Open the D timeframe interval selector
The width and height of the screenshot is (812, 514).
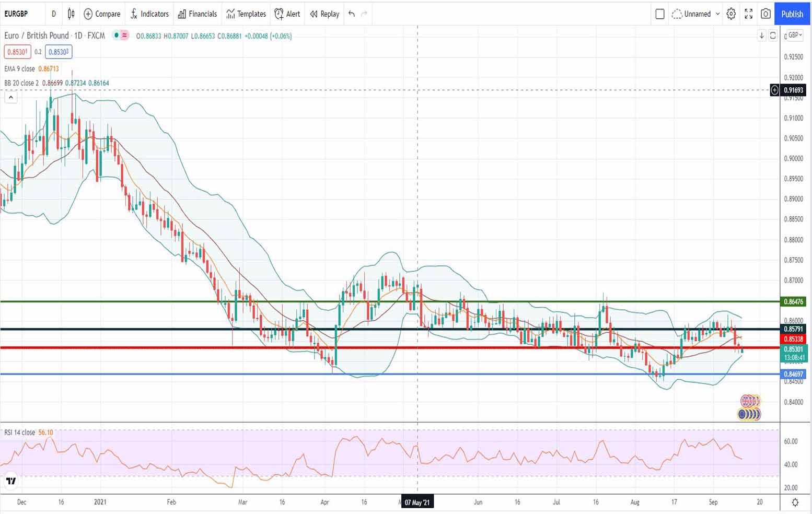(x=53, y=14)
